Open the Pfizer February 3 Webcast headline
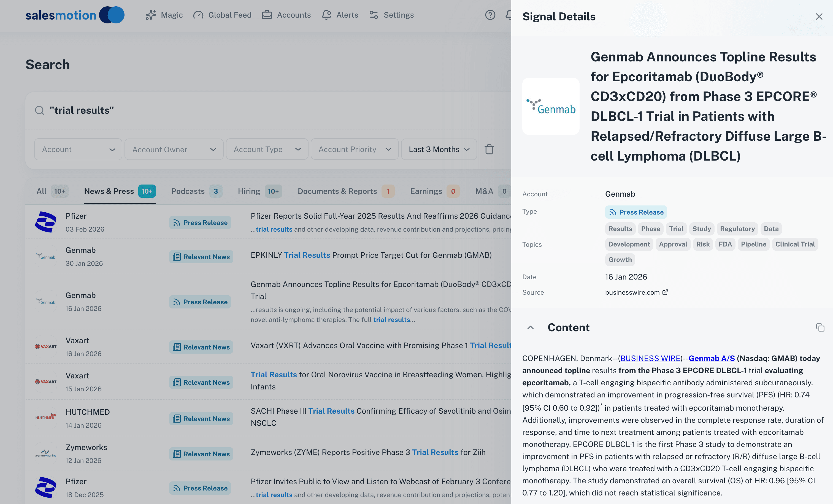This screenshot has width=833, height=504. (x=381, y=481)
